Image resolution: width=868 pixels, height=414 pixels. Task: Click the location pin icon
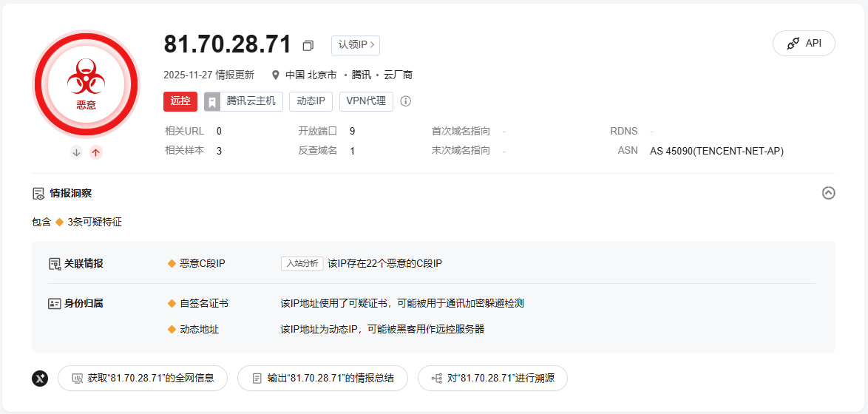click(275, 75)
